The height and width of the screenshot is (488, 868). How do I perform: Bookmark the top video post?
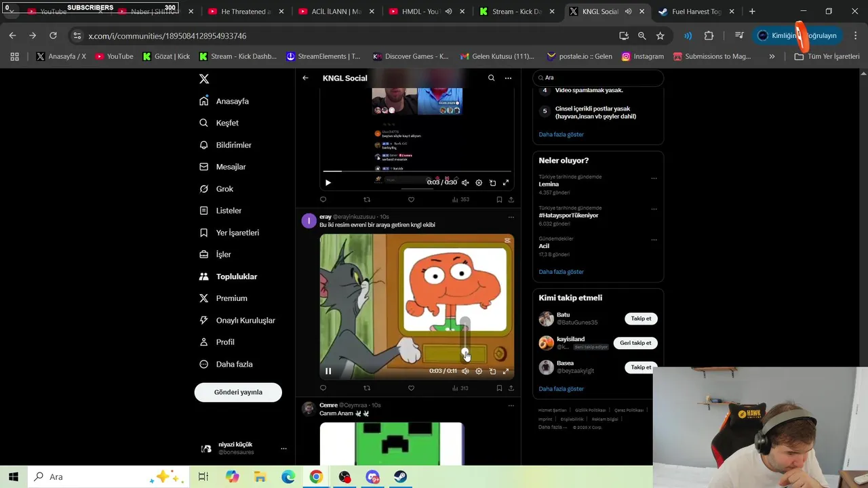pos(499,199)
